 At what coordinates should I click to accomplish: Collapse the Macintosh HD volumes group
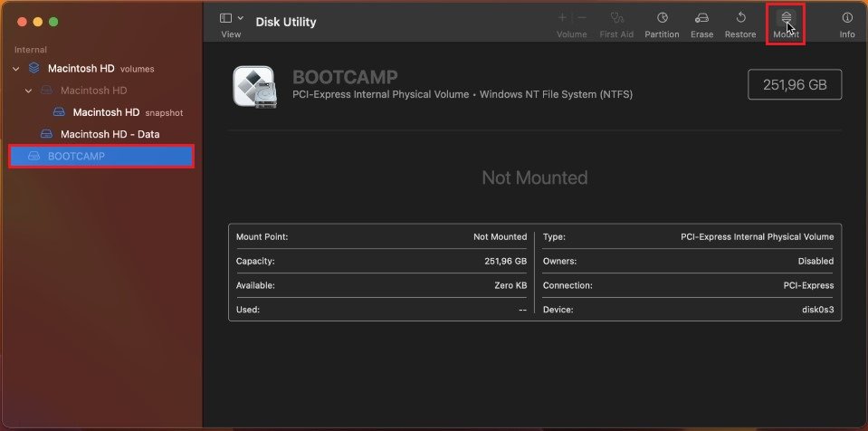[15, 69]
